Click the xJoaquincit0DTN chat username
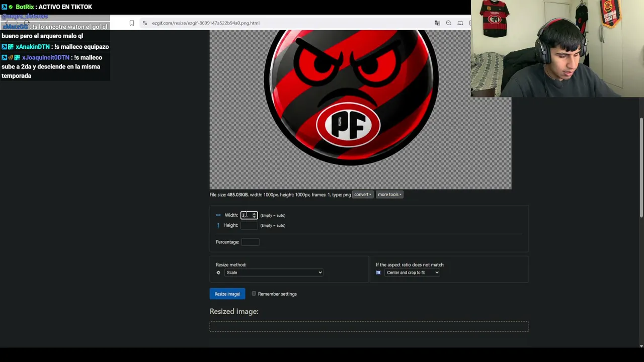Image resolution: width=644 pixels, height=362 pixels. tap(46, 57)
